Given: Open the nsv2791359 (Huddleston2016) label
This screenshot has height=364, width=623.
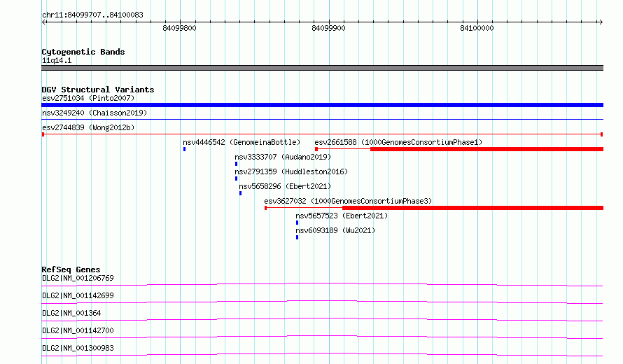Looking at the screenshot, I should pyautogui.click(x=291, y=171).
